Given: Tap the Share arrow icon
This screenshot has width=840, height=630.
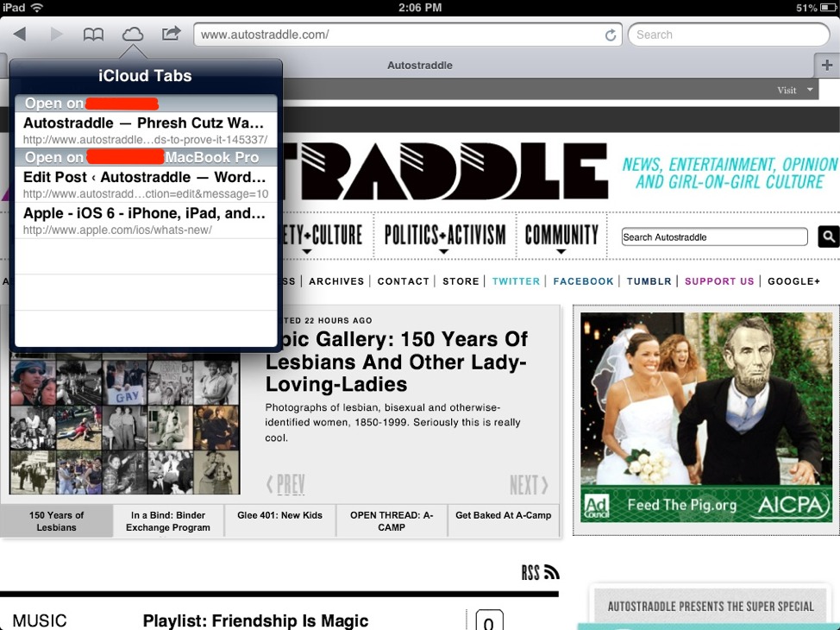Looking at the screenshot, I should click(171, 35).
